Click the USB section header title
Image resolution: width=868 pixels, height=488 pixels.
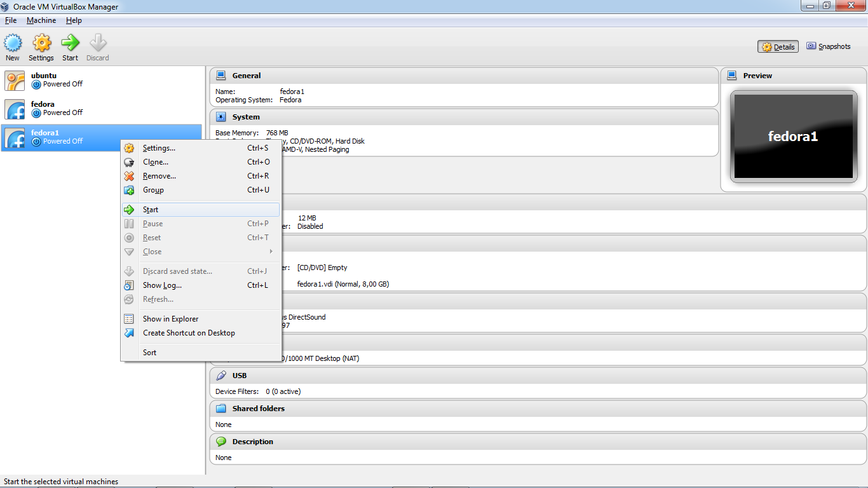240,376
